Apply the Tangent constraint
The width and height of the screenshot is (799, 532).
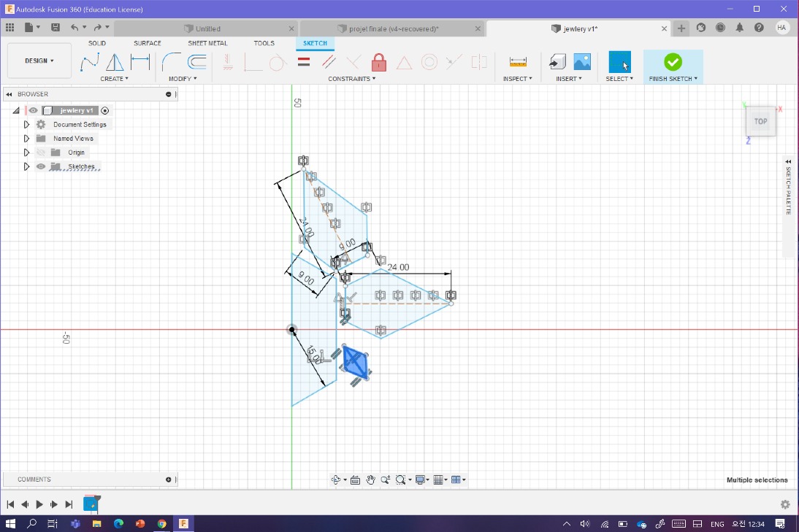pyautogui.click(x=278, y=62)
